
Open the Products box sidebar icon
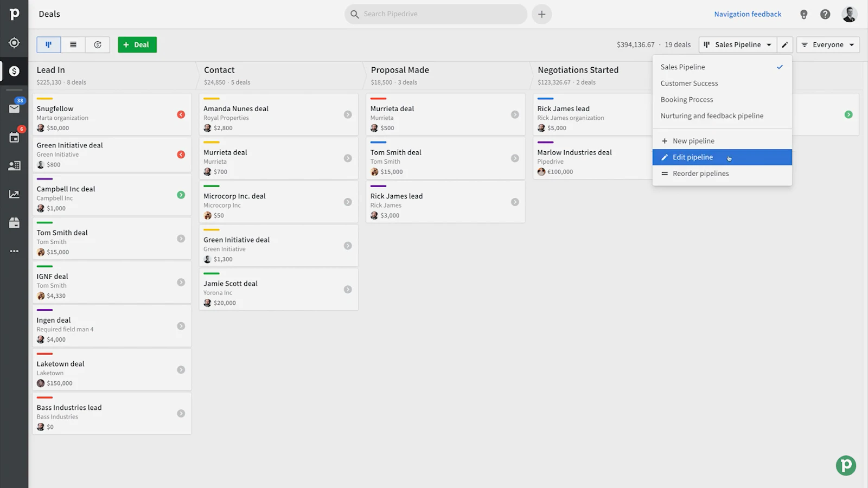click(x=14, y=223)
